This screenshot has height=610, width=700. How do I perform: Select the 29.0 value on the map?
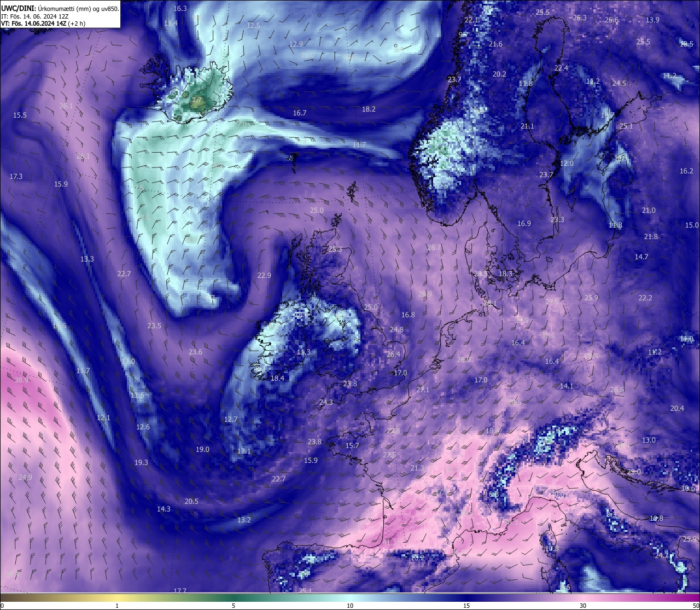634,472
